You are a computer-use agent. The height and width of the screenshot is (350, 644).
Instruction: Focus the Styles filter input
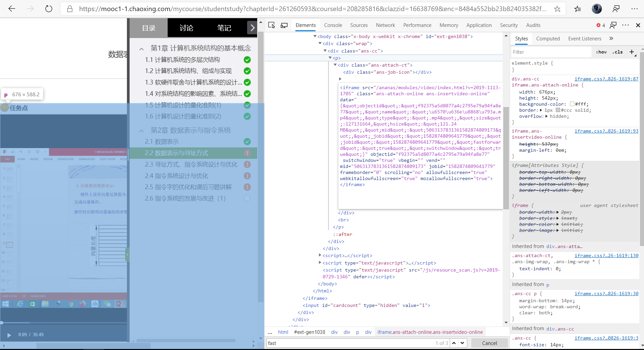pos(551,52)
